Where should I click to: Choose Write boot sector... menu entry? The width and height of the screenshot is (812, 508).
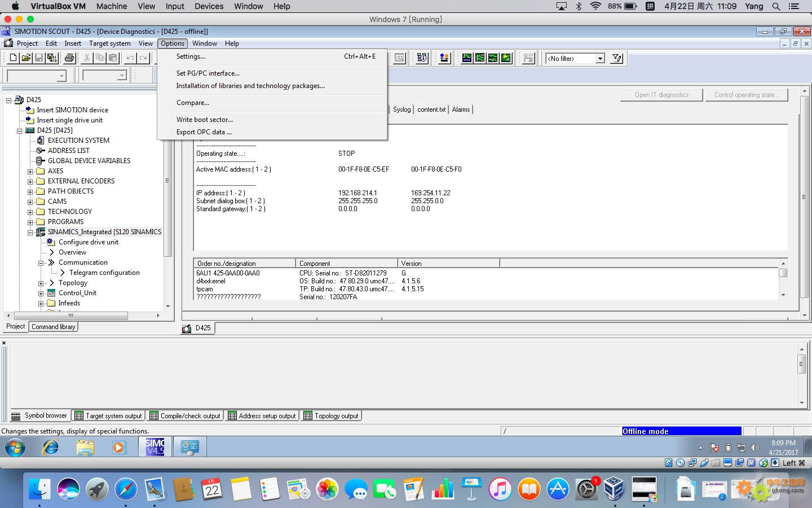tap(272, 120)
